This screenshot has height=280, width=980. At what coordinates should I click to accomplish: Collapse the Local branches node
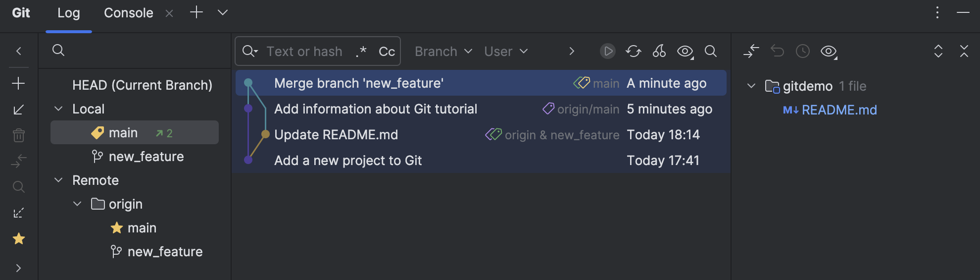58,109
